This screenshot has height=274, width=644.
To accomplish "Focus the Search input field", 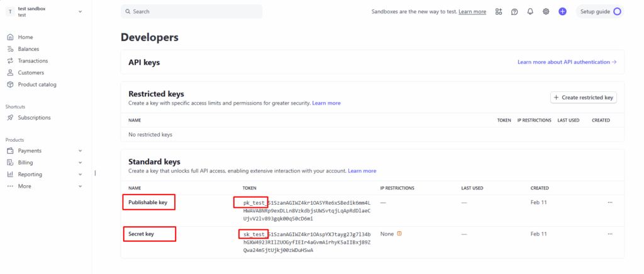I will click(191, 11).
